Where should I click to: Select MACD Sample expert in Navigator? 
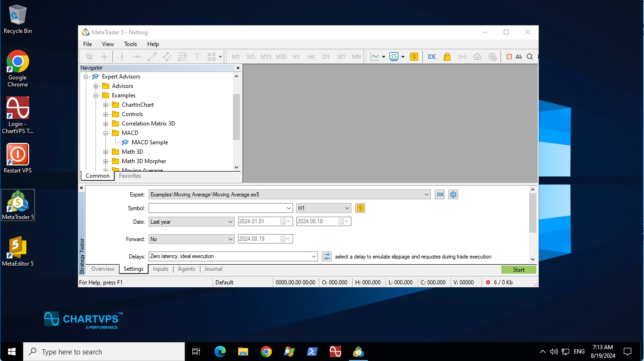(150, 142)
